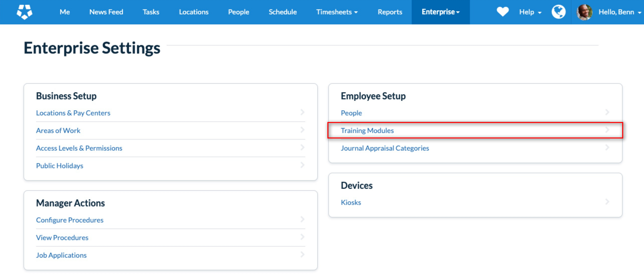Click the globe icon in the header
Image resolution: width=644 pixels, height=275 pixels.
click(558, 12)
